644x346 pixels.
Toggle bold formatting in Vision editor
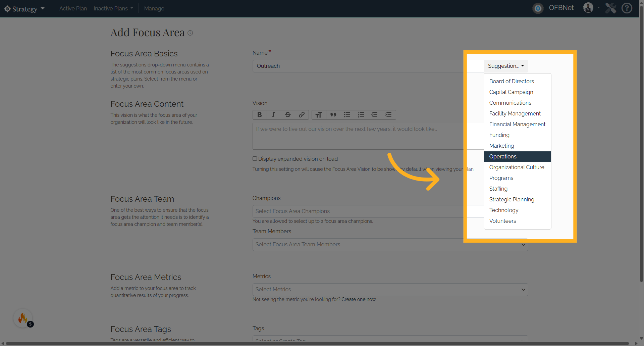[260, 115]
